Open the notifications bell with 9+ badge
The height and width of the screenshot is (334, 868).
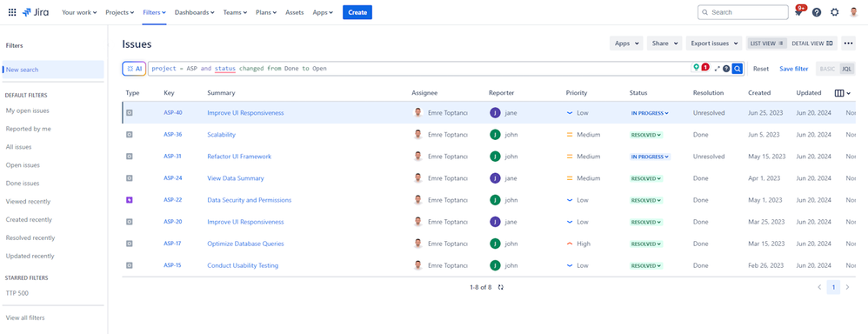(x=798, y=12)
